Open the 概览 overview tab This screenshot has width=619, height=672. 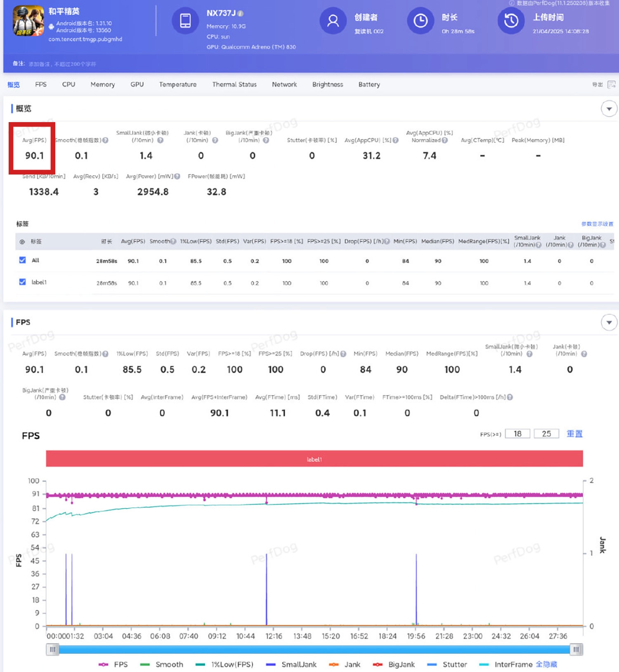pos(13,85)
